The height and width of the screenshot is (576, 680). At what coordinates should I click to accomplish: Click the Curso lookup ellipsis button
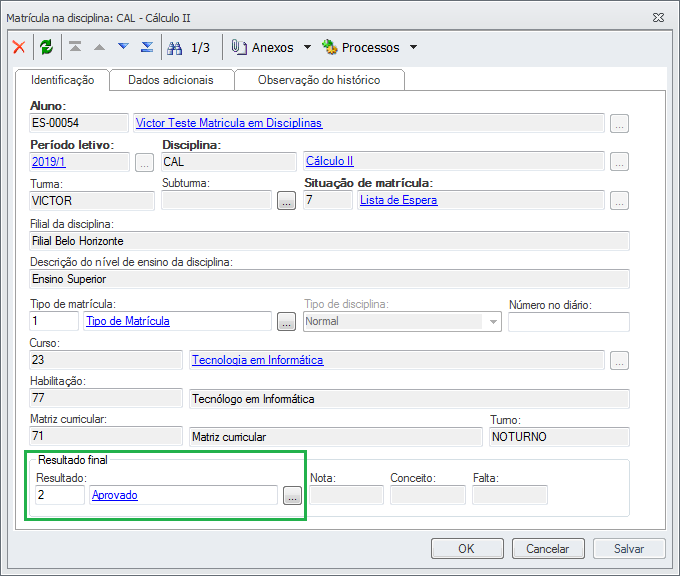click(x=619, y=360)
